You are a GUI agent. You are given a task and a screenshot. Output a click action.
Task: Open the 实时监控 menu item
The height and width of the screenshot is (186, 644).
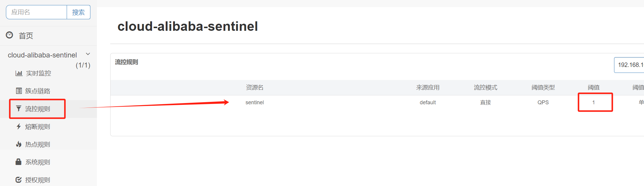click(39, 73)
